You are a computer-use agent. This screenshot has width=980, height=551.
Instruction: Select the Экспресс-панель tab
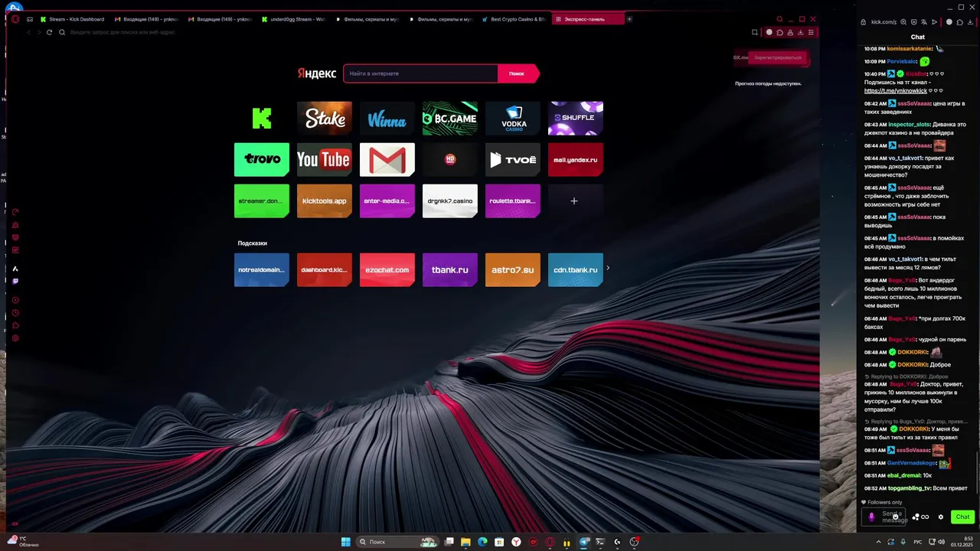coord(588,19)
